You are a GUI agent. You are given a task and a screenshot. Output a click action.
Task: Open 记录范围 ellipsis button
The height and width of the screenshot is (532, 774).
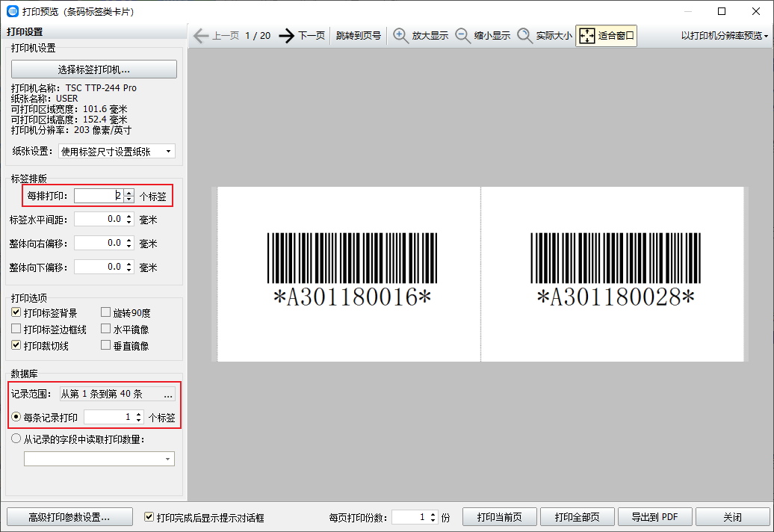click(x=168, y=394)
